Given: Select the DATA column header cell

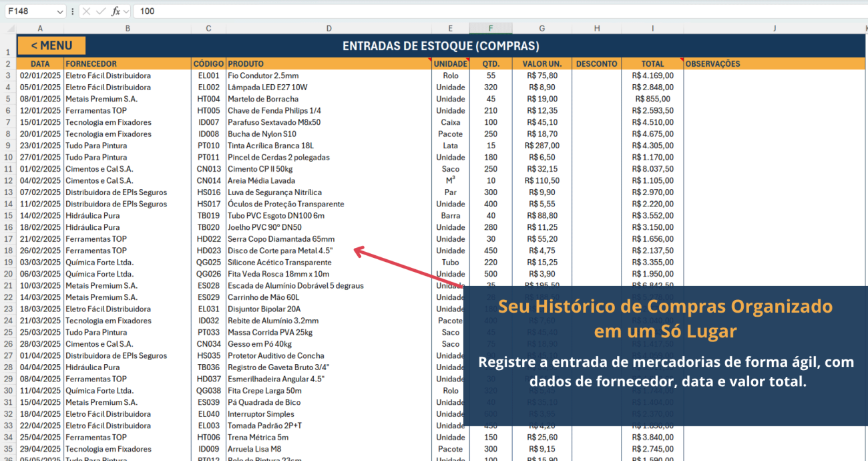Looking at the screenshot, I should tap(40, 63).
